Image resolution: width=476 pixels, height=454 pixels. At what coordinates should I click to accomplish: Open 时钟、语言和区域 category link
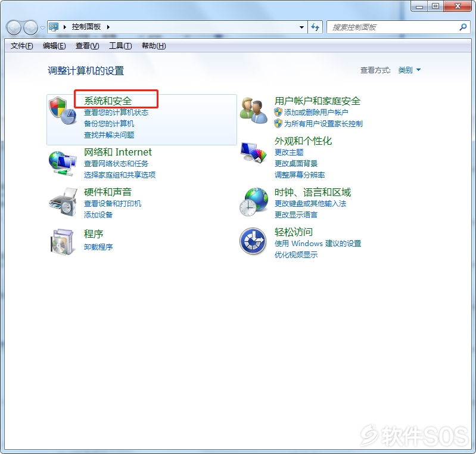coord(313,192)
